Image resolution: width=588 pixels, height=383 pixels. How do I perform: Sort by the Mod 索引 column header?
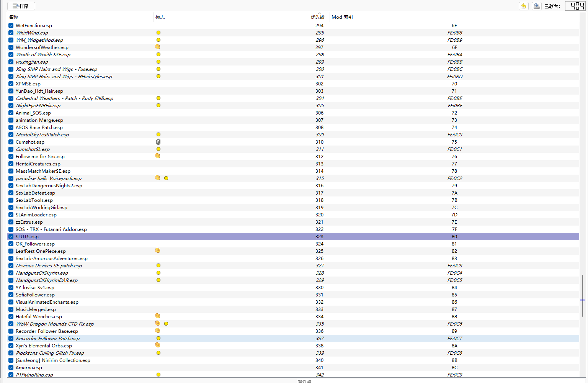454,17
